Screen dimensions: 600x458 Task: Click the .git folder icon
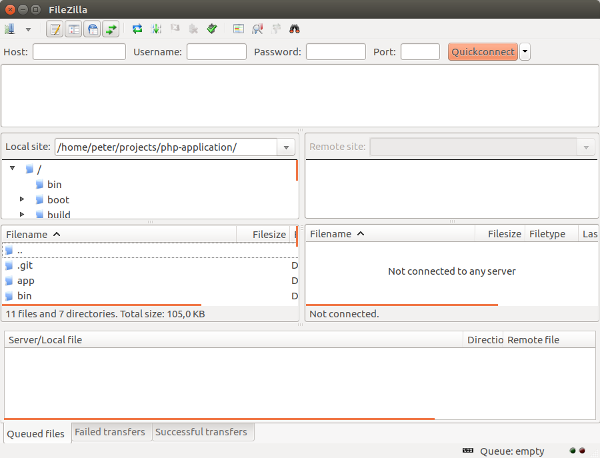pos(9,266)
